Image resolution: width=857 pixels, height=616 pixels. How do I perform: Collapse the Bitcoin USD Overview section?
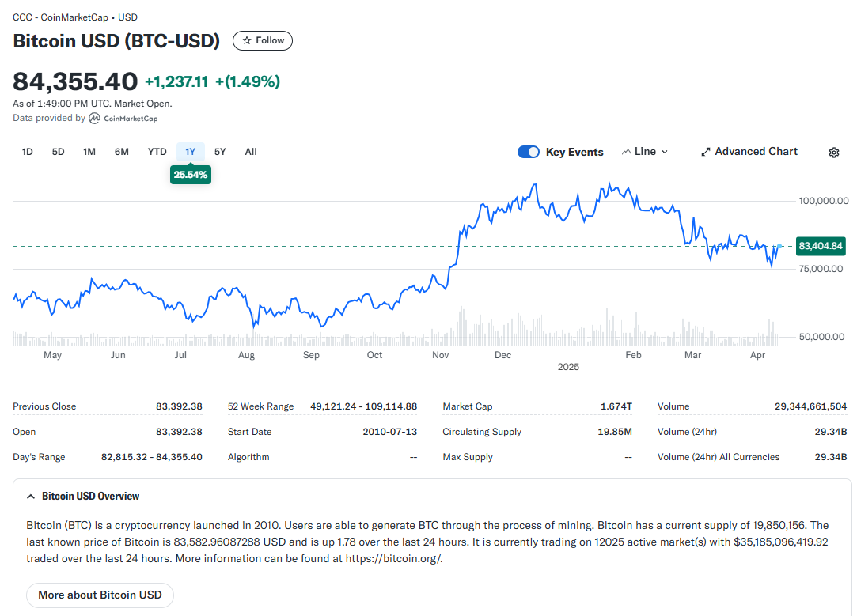pos(31,497)
